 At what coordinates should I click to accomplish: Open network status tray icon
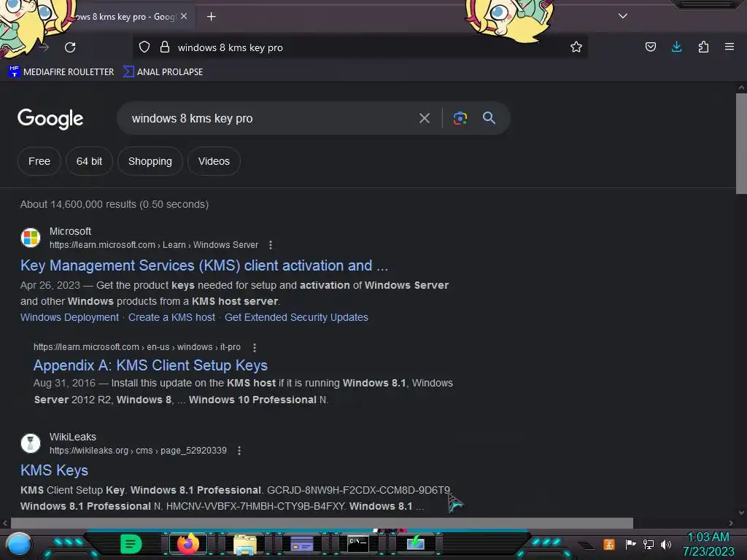[649, 544]
